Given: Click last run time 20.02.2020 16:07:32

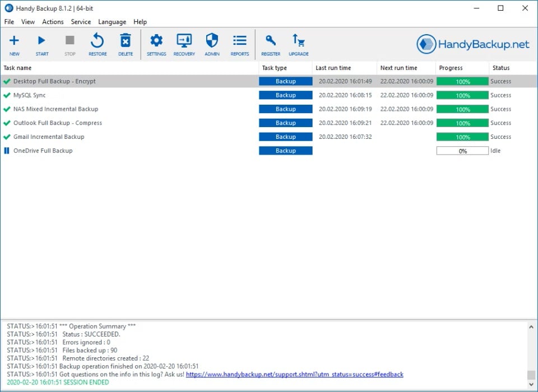Looking at the screenshot, I should [345, 137].
